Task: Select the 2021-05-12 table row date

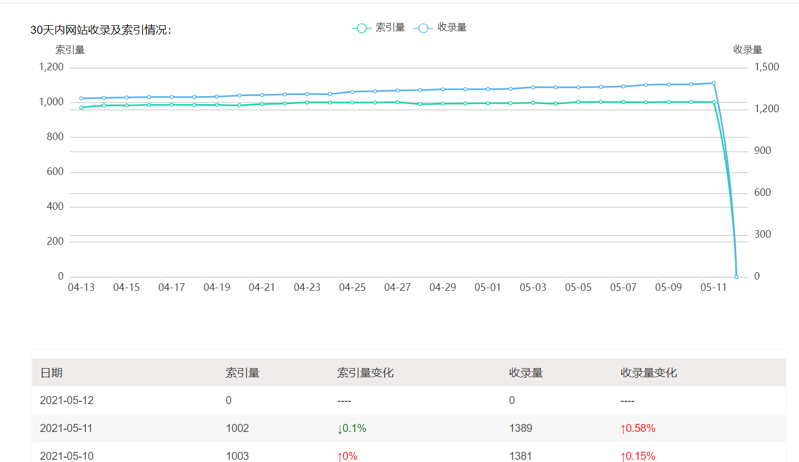Action: 67,400
